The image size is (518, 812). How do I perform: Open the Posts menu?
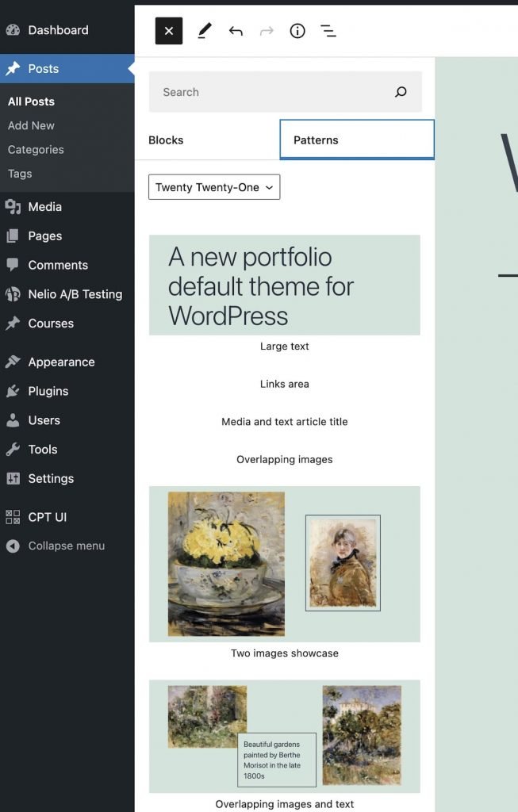click(67, 68)
